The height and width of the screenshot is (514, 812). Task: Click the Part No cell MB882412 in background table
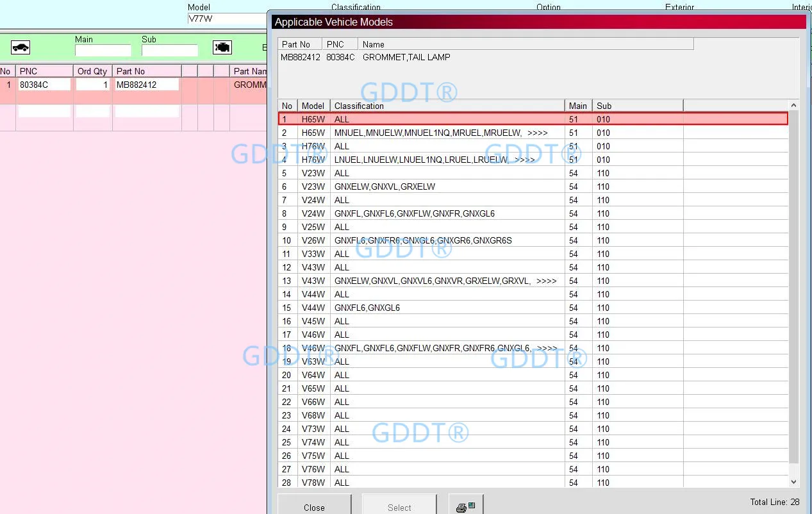coord(147,85)
